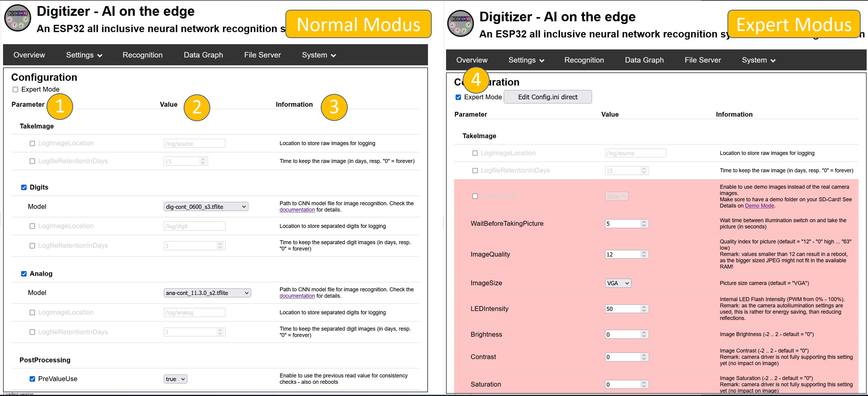
Task: Open the ImageSize VGA dropdown
Action: [618, 283]
